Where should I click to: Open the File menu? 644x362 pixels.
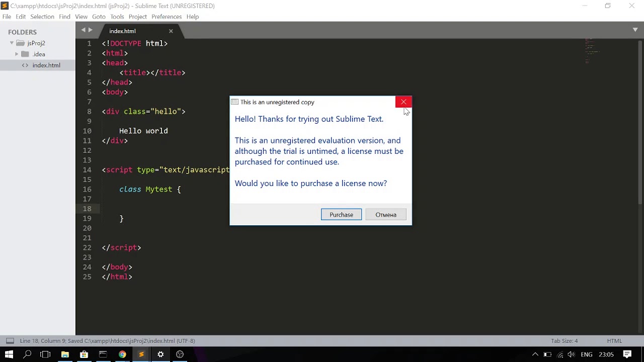tap(7, 17)
